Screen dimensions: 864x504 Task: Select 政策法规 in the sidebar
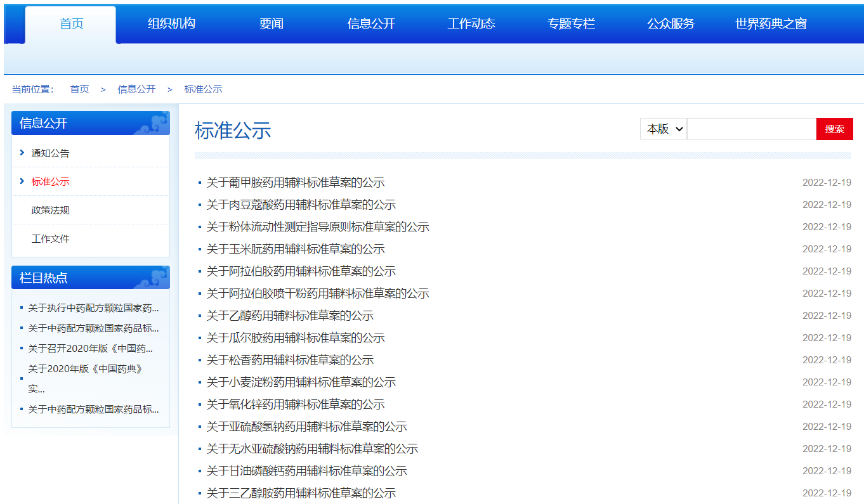point(50,210)
